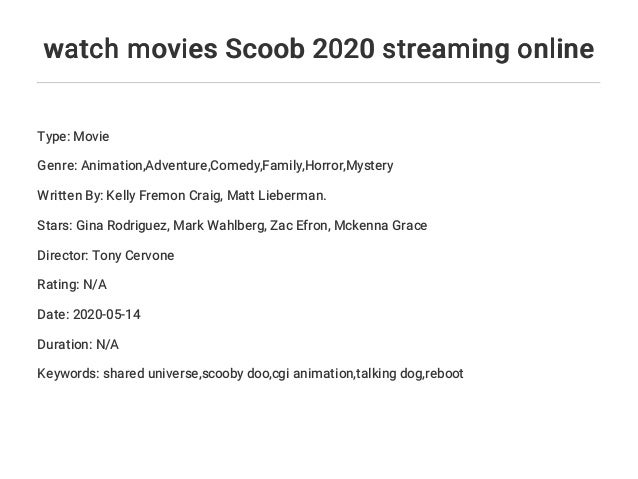This screenshot has height=479, width=638.
Task: Click director name Tony Cervone
Action: point(133,255)
